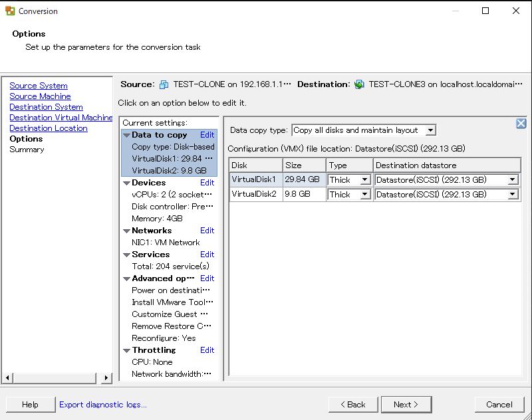
Task: Click 'vCPUs: 2' setting line
Action: click(172, 195)
